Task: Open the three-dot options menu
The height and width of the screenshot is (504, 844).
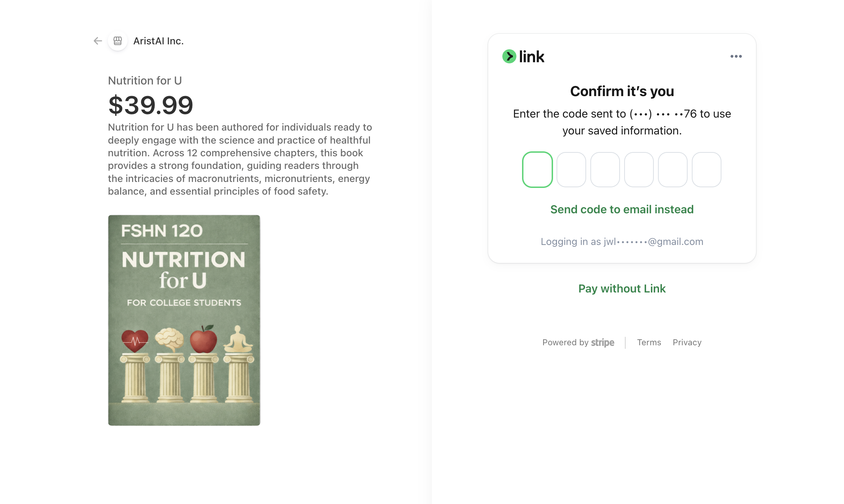Action: pos(737,56)
